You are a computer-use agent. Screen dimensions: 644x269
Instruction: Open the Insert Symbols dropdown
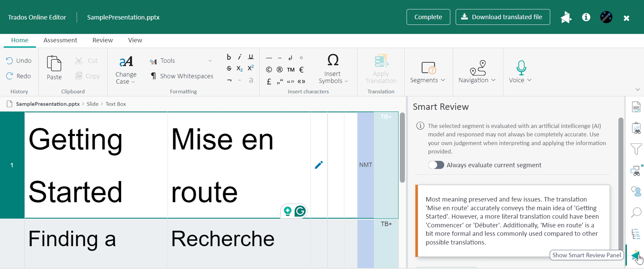coord(333,69)
